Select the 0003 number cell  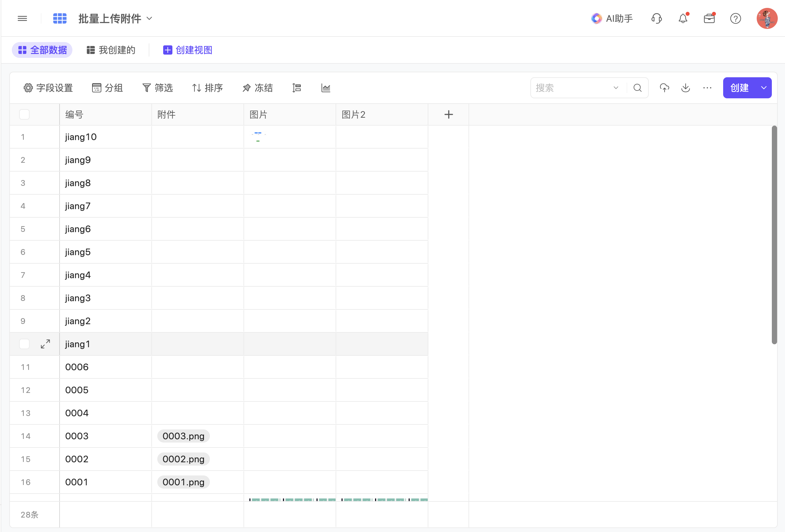pyautogui.click(x=106, y=436)
